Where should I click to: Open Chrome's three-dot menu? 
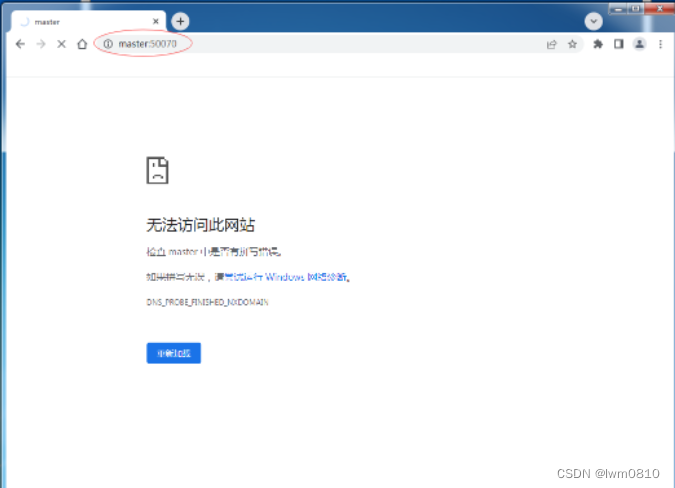(x=660, y=44)
